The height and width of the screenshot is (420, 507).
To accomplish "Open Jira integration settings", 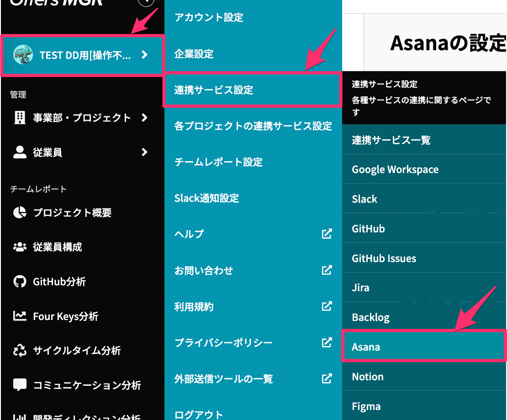I will (x=424, y=288).
